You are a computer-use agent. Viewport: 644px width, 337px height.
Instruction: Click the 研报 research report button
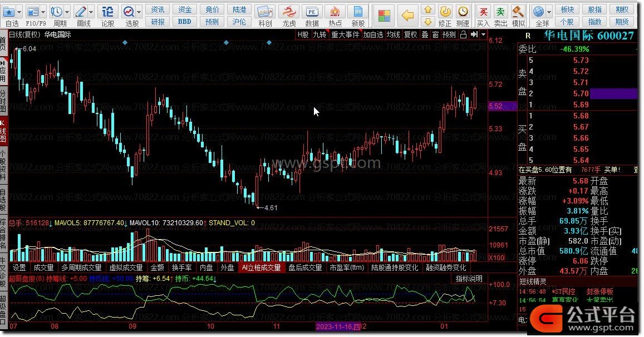[x=158, y=22]
